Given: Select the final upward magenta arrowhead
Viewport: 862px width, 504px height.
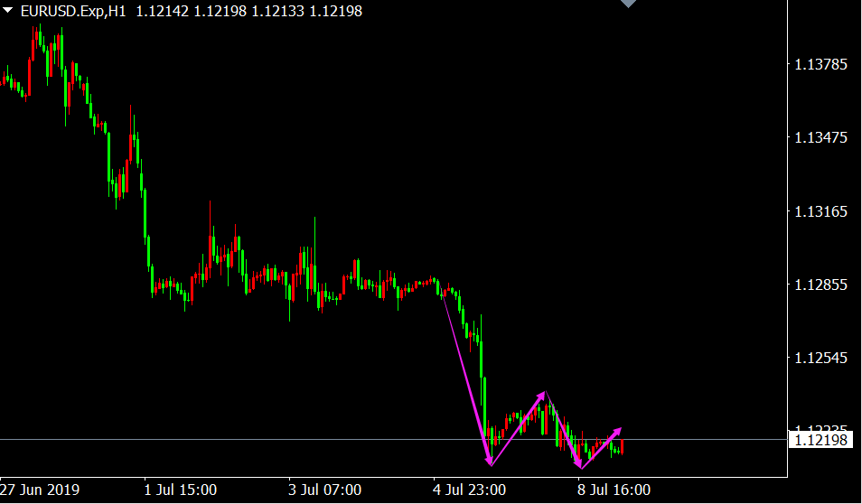Looking at the screenshot, I should click(x=617, y=431).
